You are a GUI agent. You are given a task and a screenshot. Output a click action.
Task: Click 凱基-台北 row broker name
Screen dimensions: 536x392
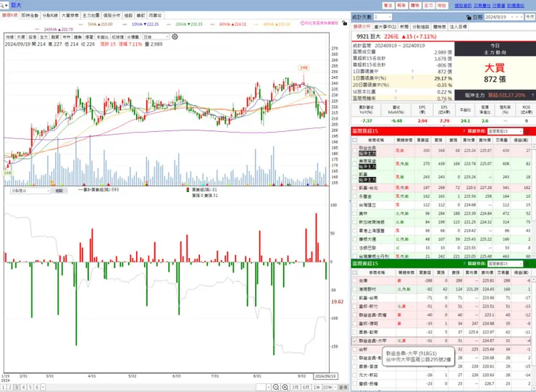[368, 188]
